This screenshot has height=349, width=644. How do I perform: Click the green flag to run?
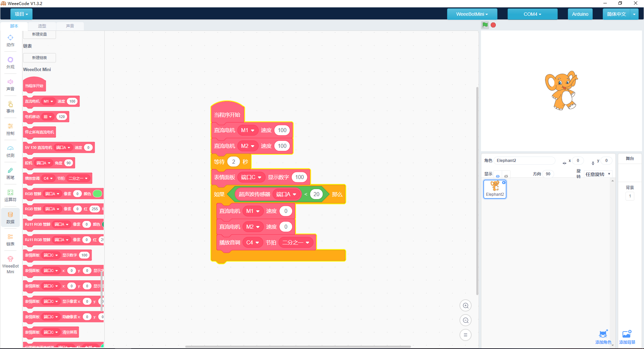[x=485, y=25]
